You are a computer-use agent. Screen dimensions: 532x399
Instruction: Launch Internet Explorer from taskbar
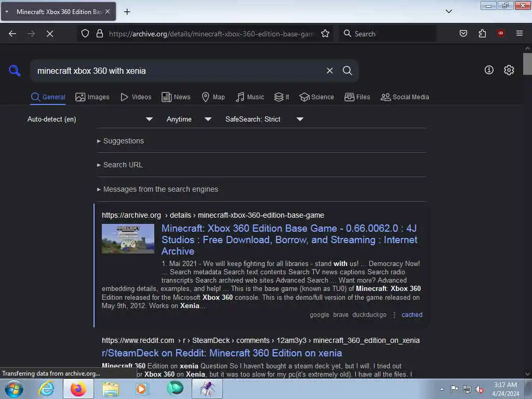46,389
